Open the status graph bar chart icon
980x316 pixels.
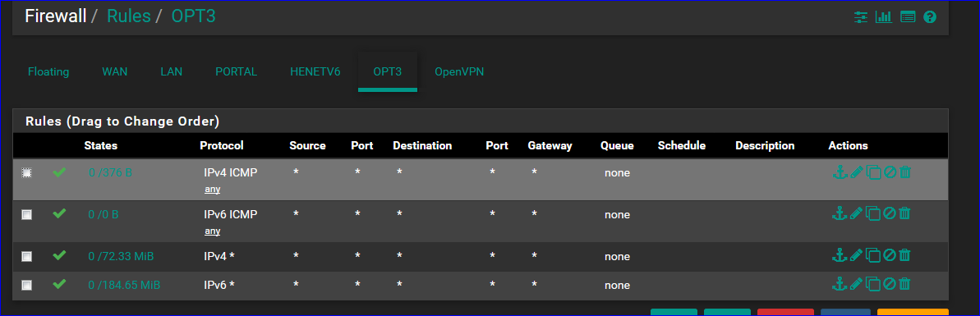tap(884, 17)
